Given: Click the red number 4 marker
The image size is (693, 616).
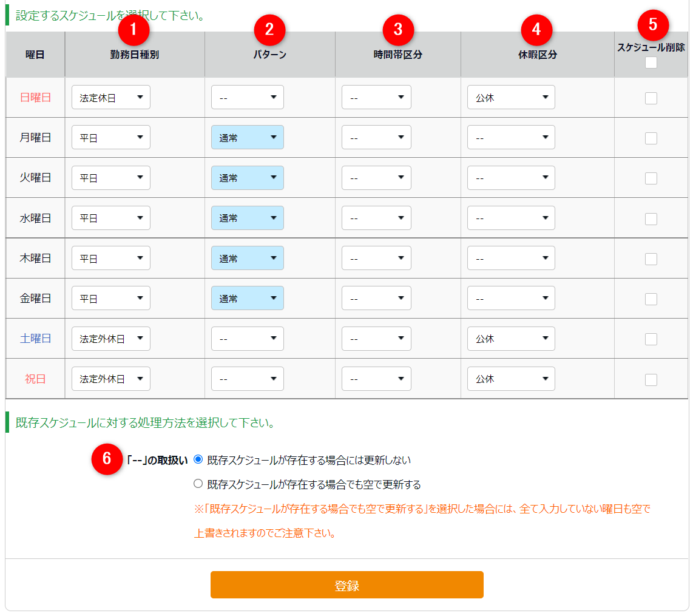Looking at the screenshot, I should (x=536, y=28).
